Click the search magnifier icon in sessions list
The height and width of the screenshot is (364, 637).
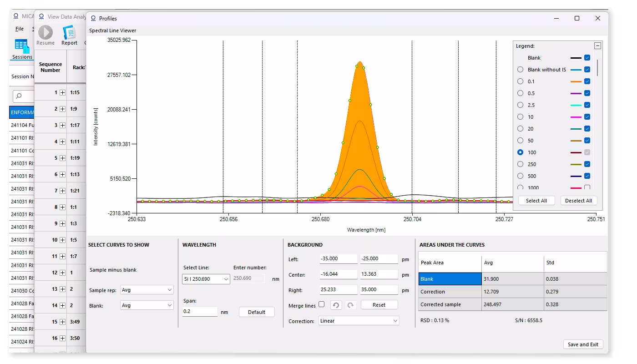(x=19, y=96)
